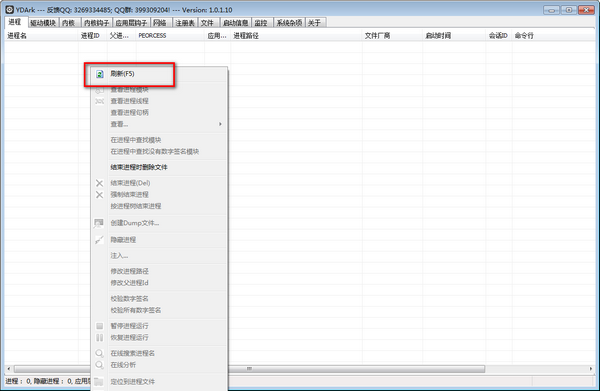Screen dimensions: 600x391
Task: Select 校验数字签名 menu entry
Action: (129, 298)
